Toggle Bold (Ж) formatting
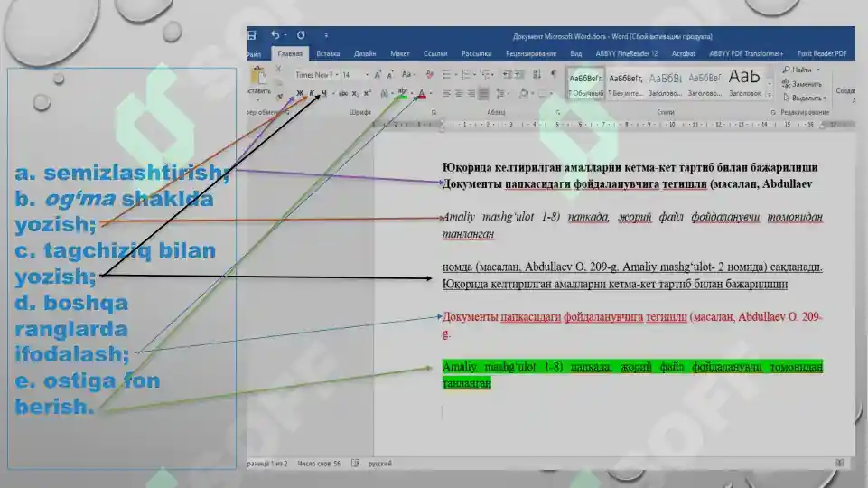 tap(300, 94)
